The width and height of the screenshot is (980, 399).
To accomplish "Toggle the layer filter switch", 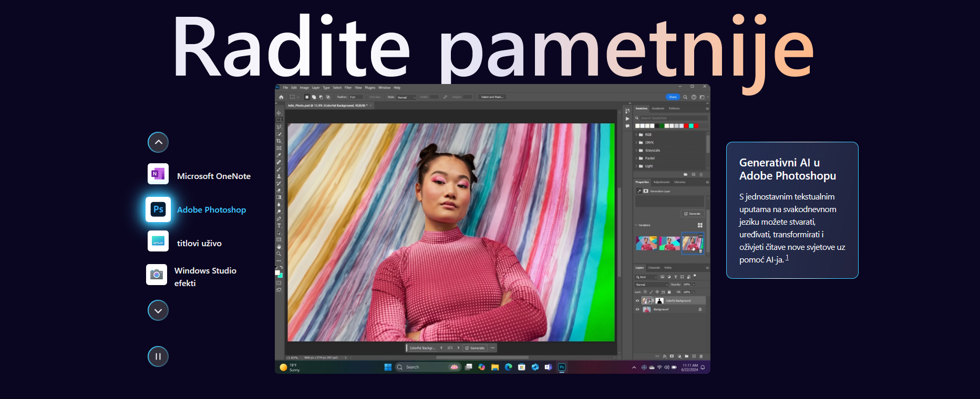I will tap(695, 276).
